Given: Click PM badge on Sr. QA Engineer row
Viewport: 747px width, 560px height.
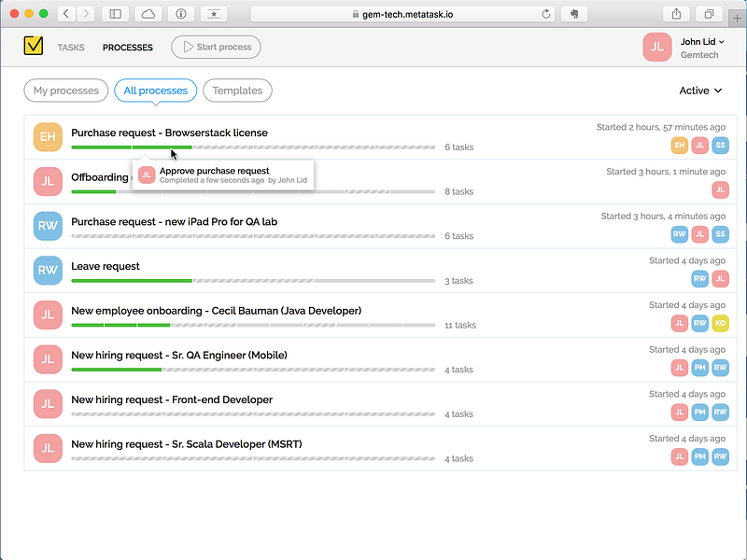Looking at the screenshot, I should pyautogui.click(x=699, y=368).
